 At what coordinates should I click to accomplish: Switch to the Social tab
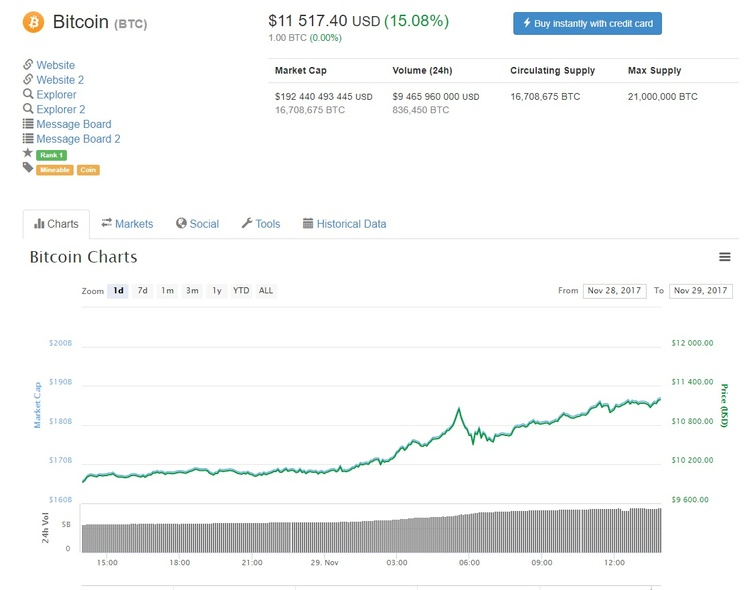pyautogui.click(x=197, y=224)
